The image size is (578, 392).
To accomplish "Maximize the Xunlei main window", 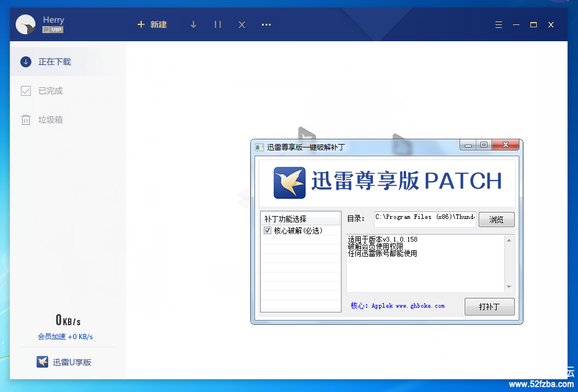I will 533,25.
